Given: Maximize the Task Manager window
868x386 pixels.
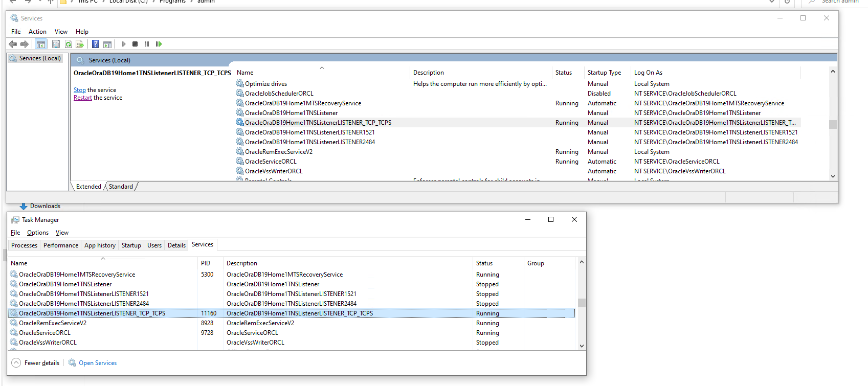Looking at the screenshot, I should point(551,219).
